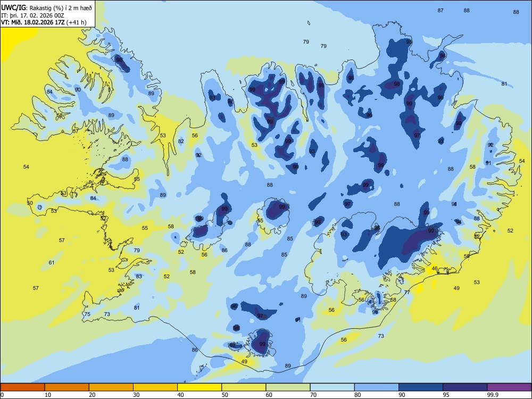Select the '94' humidity value on the map
This screenshot has width=532, height=399.
pyautogui.click(x=459, y=222)
